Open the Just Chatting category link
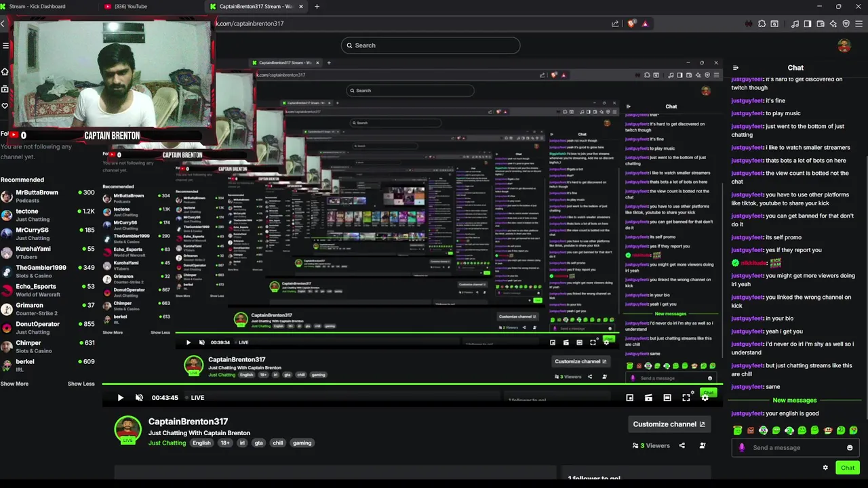The width and height of the screenshot is (868, 488). pos(167,443)
